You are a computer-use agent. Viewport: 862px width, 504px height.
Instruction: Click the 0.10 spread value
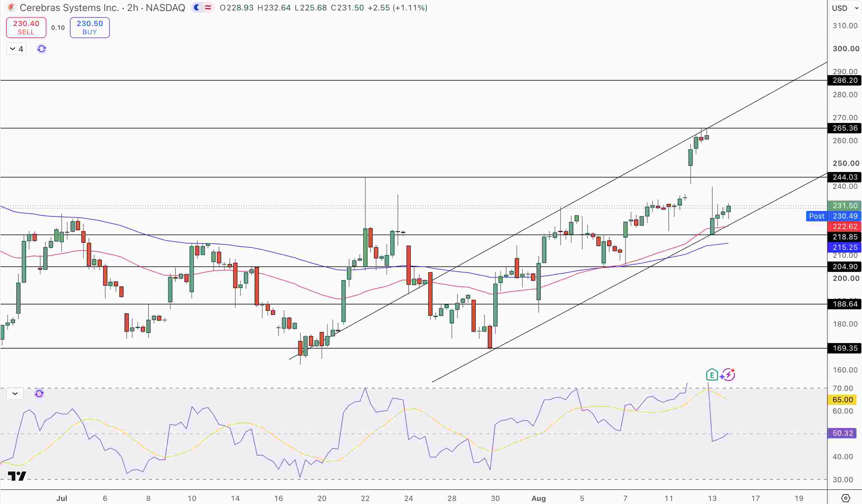58,28
